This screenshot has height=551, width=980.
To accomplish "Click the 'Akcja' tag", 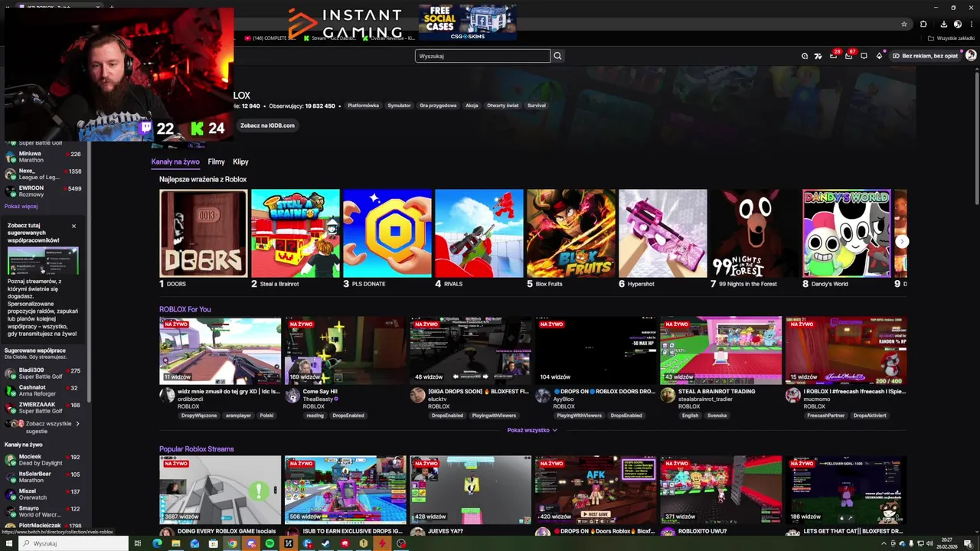I will tap(472, 106).
